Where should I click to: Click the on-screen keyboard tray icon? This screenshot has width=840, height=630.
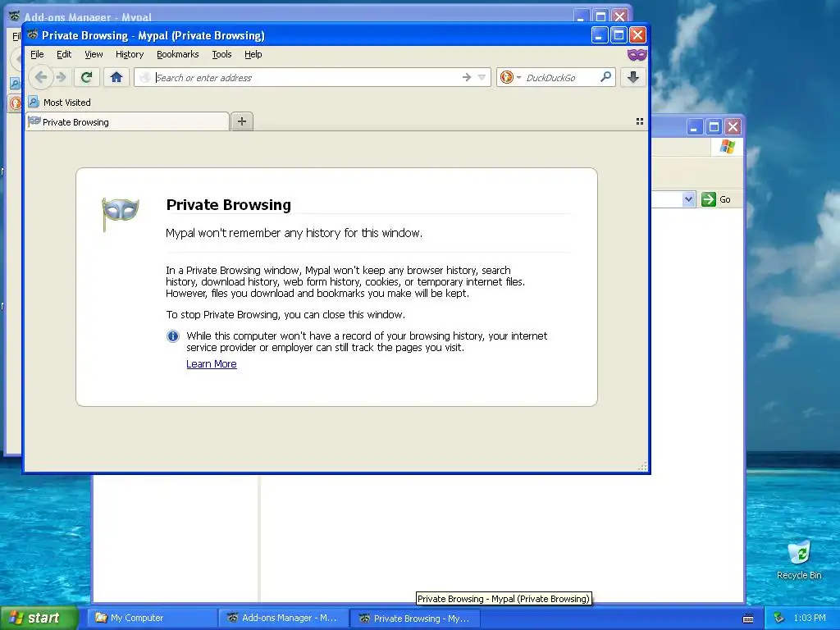pos(748,619)
